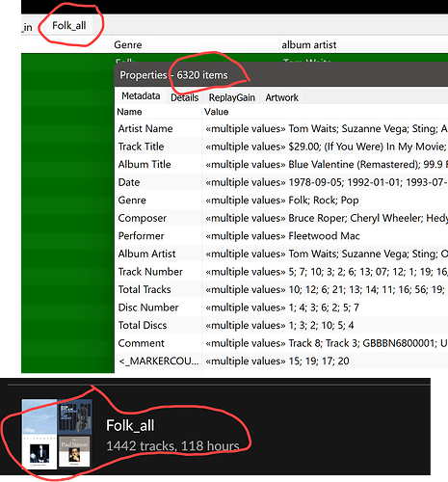
Task: Open the Folk_all playlist cover thumbnail
Action: coord(57,434)
